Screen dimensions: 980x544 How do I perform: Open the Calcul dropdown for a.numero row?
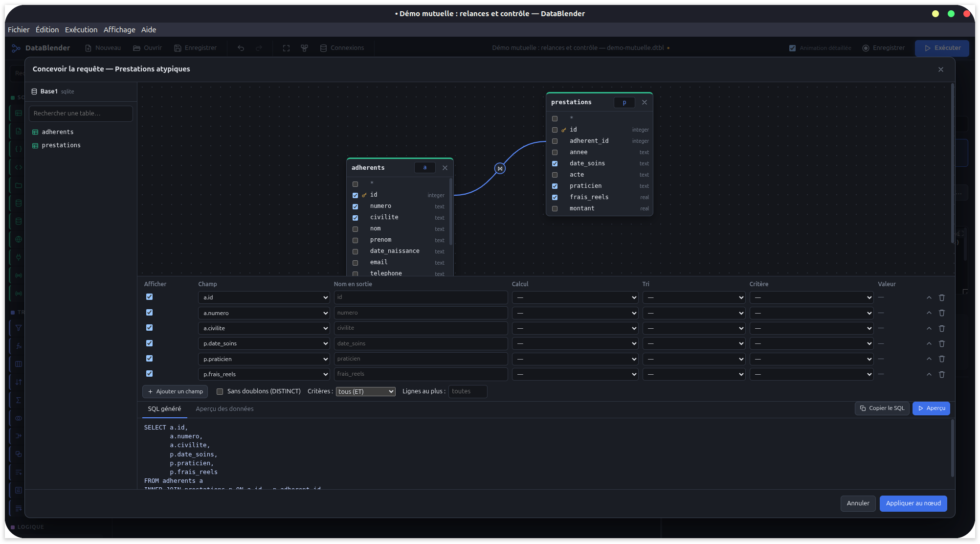[575, 313]
